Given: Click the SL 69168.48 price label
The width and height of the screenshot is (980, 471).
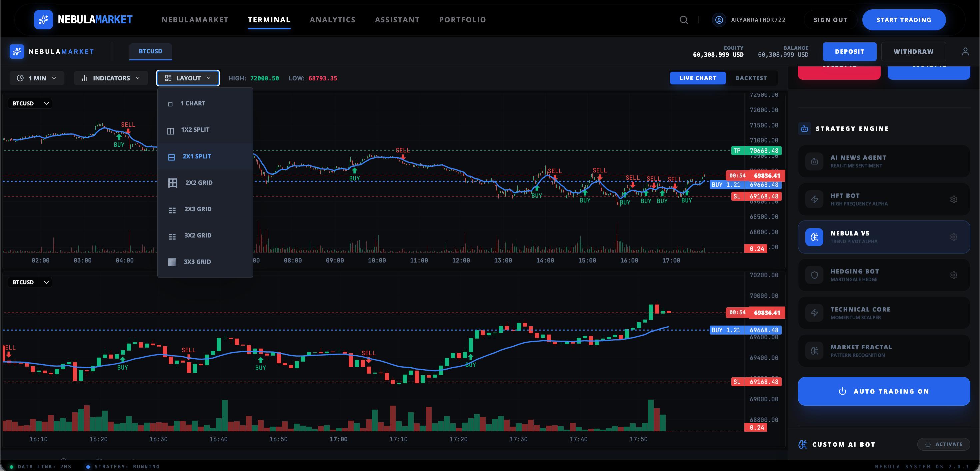Looking at the screenshot, I should click(x=756, y=196).
